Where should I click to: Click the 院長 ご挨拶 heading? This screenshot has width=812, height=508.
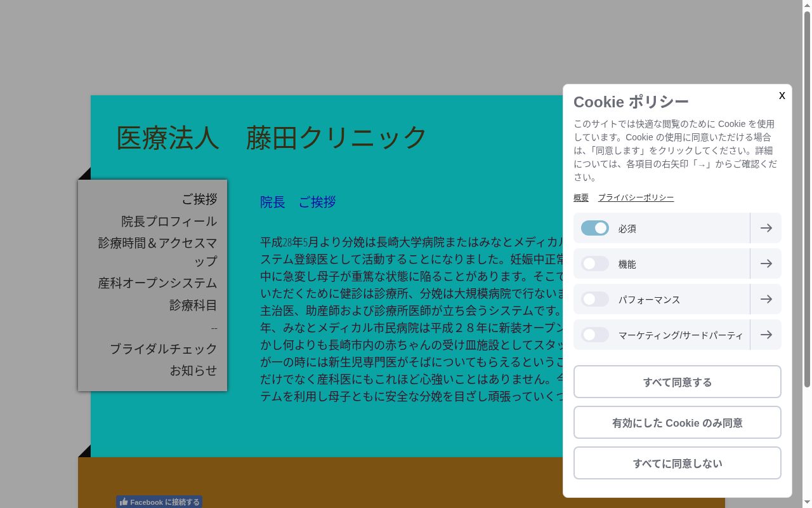click(x=298, y=202)
